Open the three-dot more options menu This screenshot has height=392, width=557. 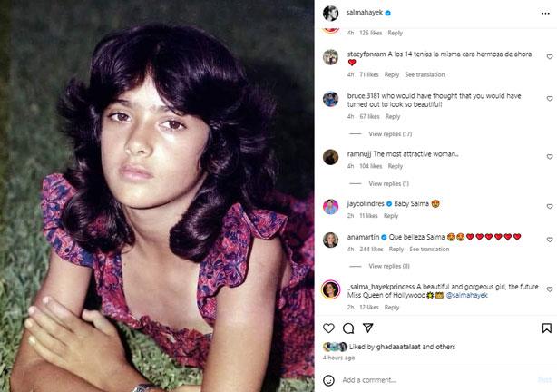coord(547,13)
